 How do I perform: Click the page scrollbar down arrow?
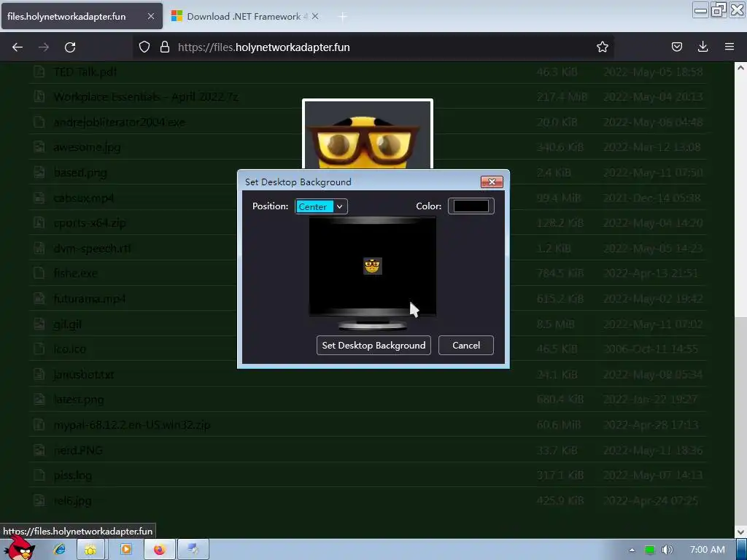(x=740, y=532)
